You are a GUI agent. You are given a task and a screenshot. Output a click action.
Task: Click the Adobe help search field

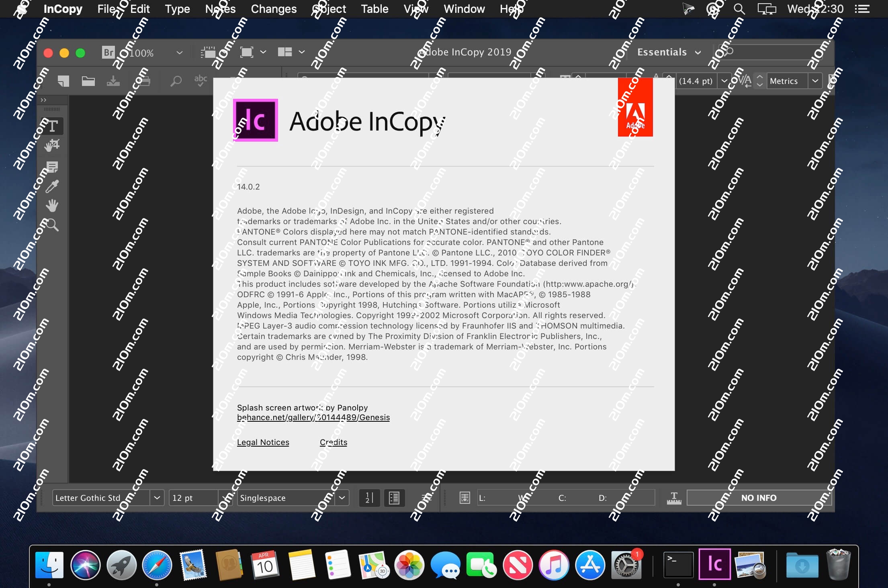pyautogui.click(x=771, y=51)
